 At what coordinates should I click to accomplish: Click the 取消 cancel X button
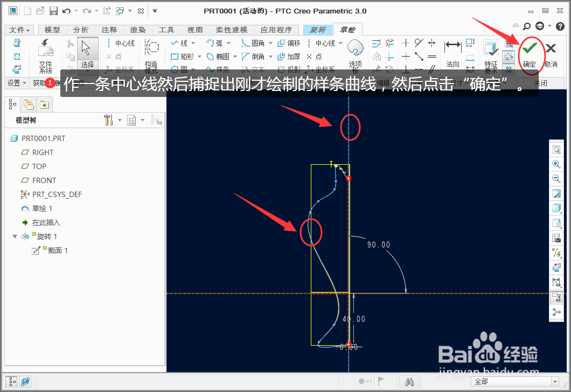tap(551, 54)
